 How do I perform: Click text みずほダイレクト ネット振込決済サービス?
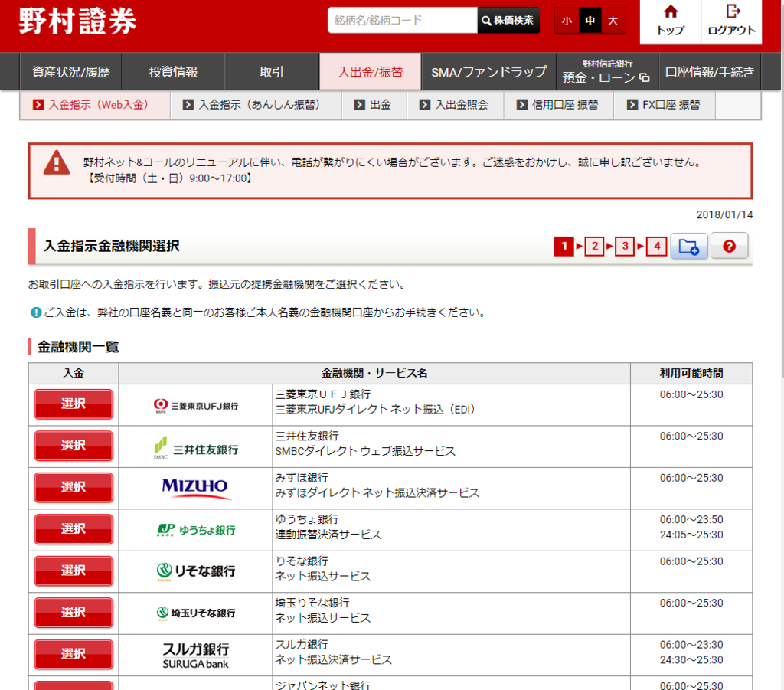(377, 493)
